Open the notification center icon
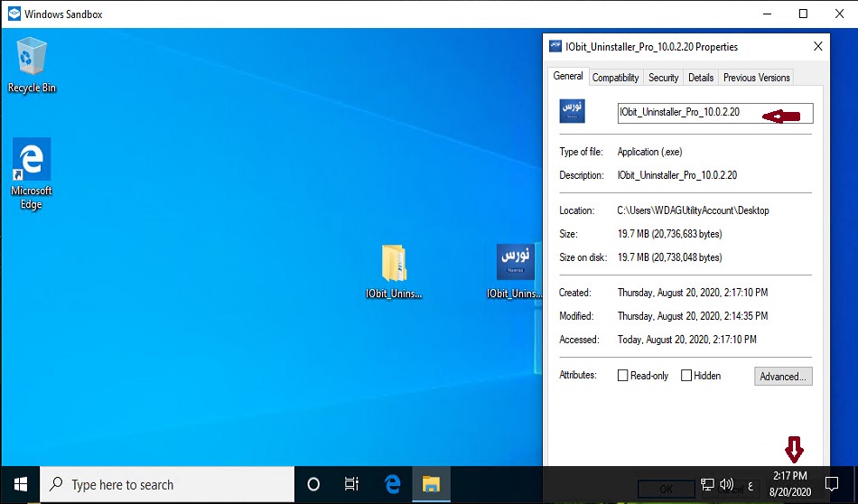The width and height of the screenshot is (858, 504). [833, 484]
